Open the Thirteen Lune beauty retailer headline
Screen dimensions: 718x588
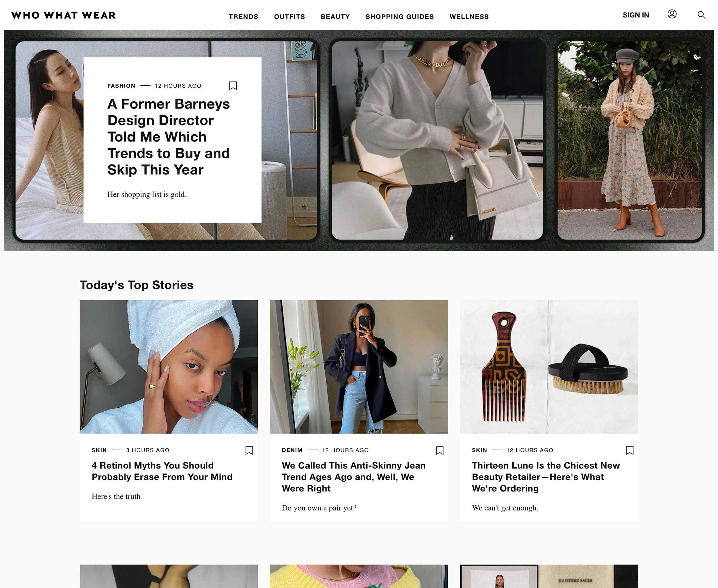(545, 477)
